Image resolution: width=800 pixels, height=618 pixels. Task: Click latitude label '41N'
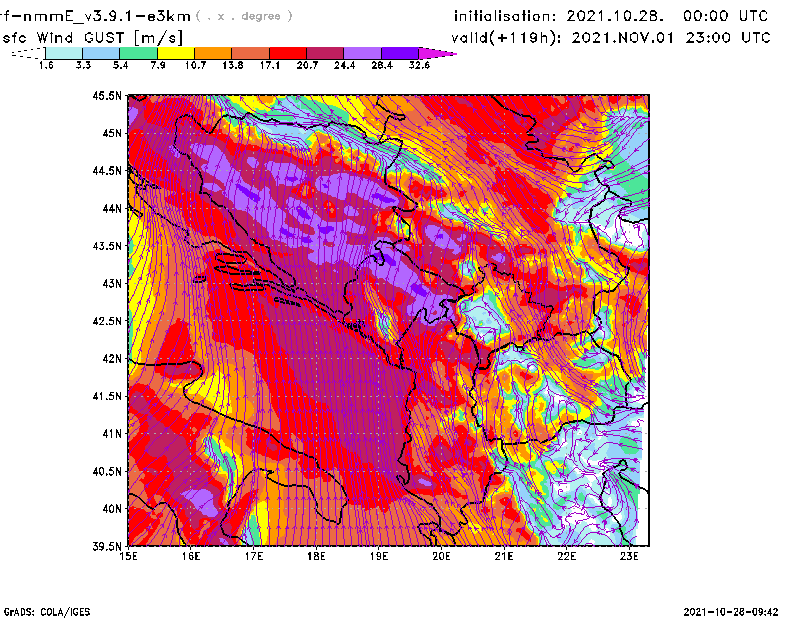112,434
